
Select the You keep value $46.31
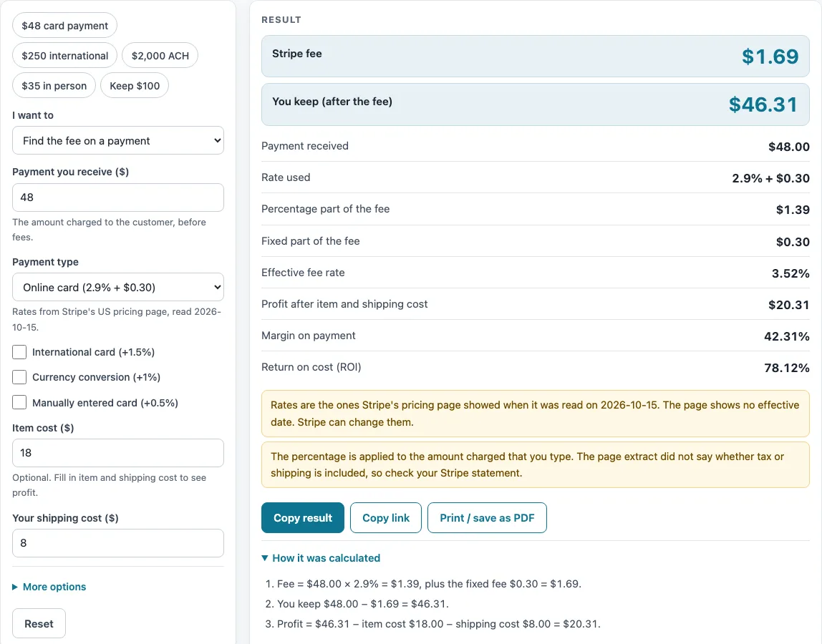pyautogui.click(x=763, y=104)
